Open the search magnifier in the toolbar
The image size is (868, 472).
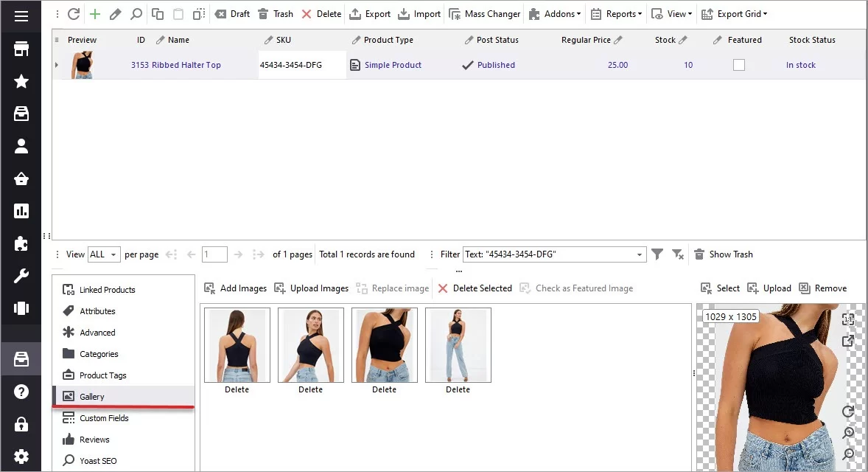click(x=135, y=13)
